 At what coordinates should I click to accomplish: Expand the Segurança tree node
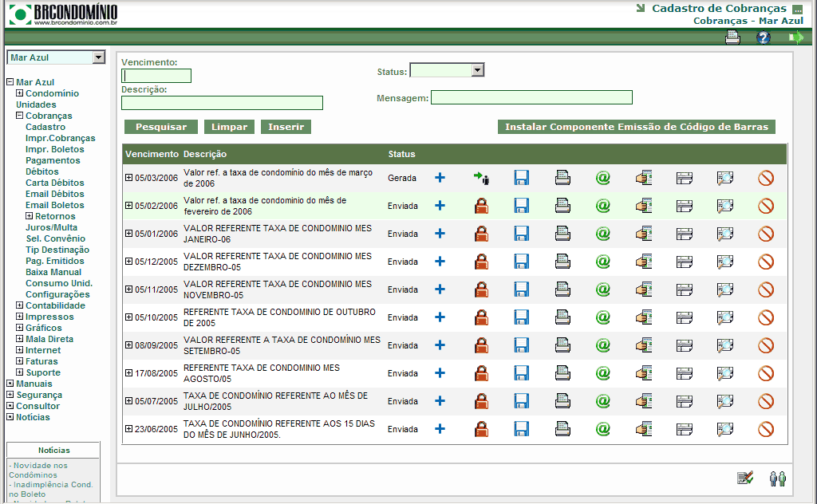coord(10,395)
